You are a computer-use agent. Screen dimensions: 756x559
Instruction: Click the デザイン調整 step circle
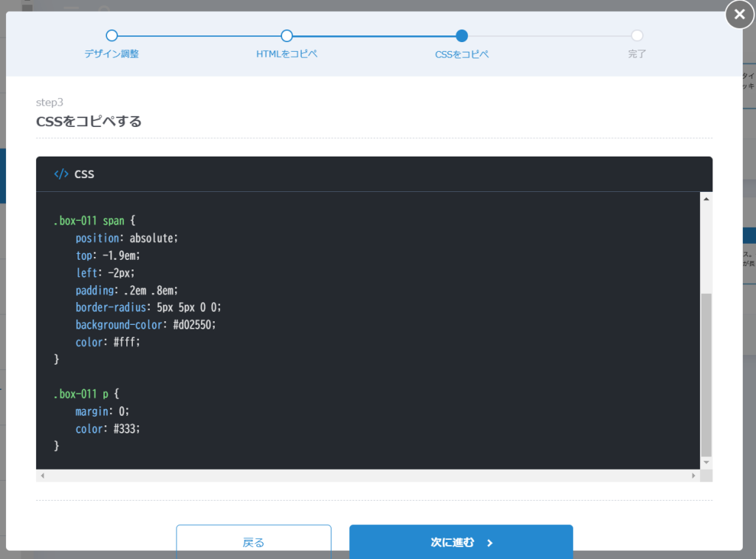tap(111, 35)
